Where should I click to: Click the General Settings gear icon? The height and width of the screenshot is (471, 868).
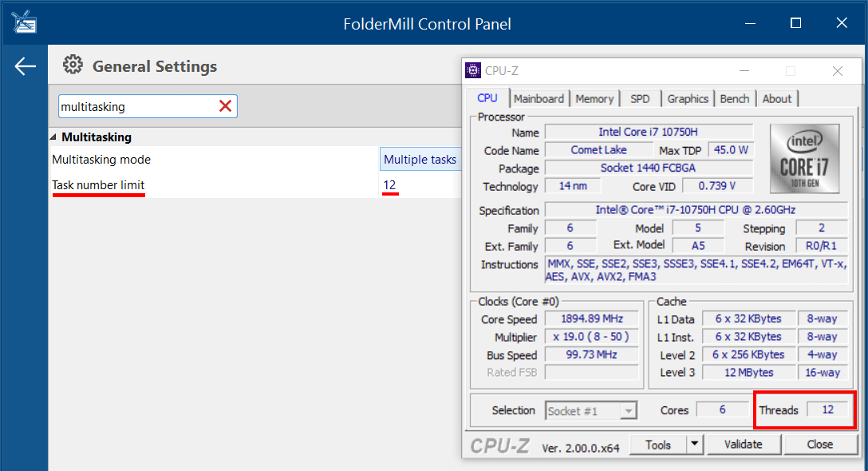click(73, 65)
